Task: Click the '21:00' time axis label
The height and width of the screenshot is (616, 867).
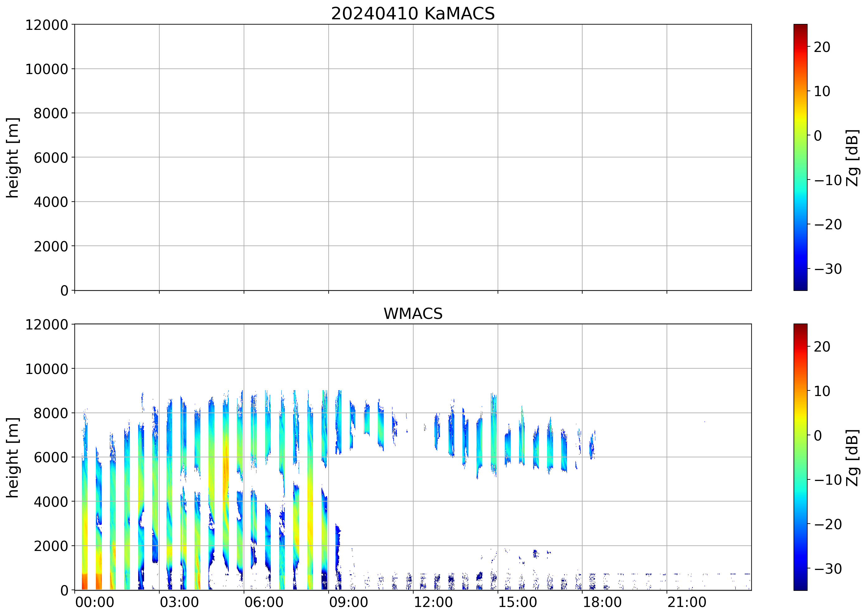Action: [x=687, y=602]
